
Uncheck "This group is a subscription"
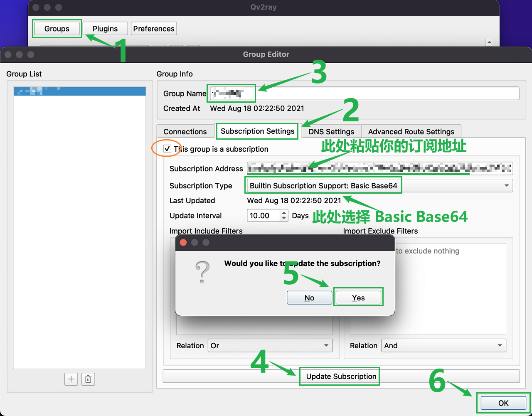(167, 149)
